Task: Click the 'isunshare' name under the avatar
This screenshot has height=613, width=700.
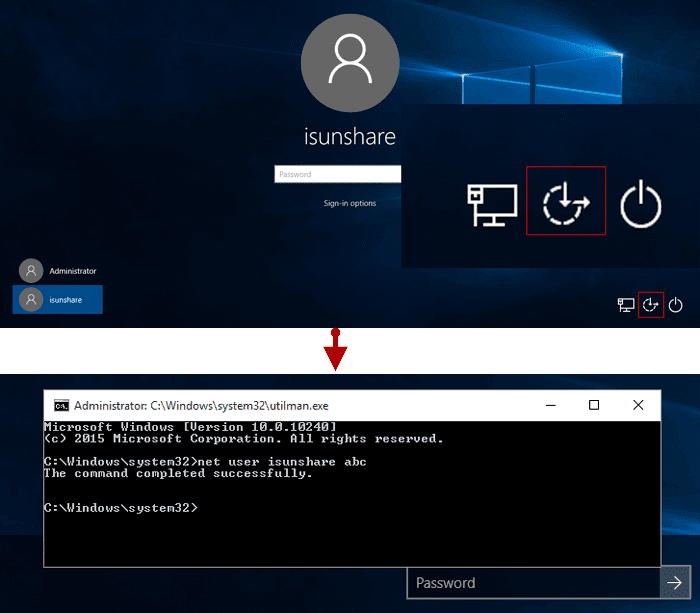Action: click(350, 136)
